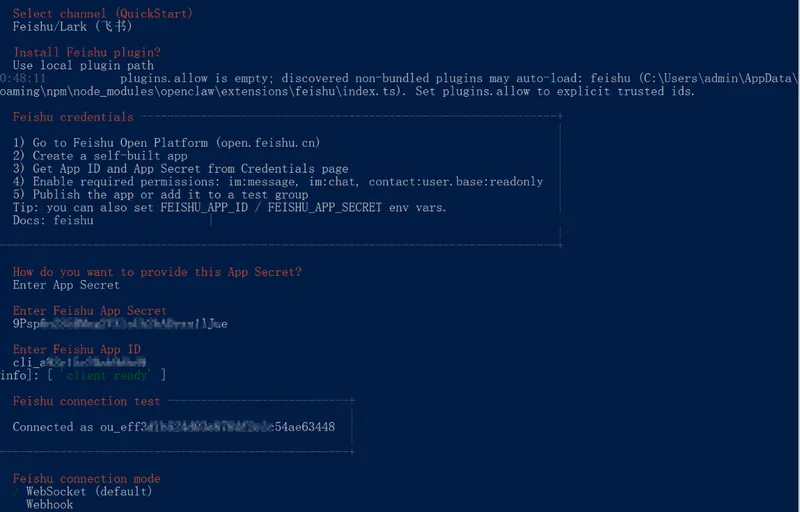This screenshot has width=800, height=512.
Task: Click the "Enter App Secret" answer line
Action: tap(66, 285)
